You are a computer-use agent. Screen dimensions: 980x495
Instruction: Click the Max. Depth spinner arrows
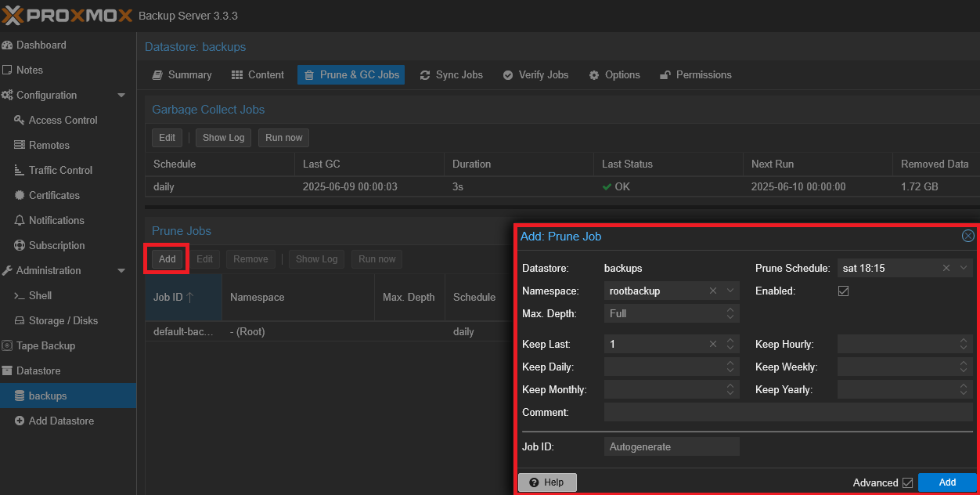[731, 314]
